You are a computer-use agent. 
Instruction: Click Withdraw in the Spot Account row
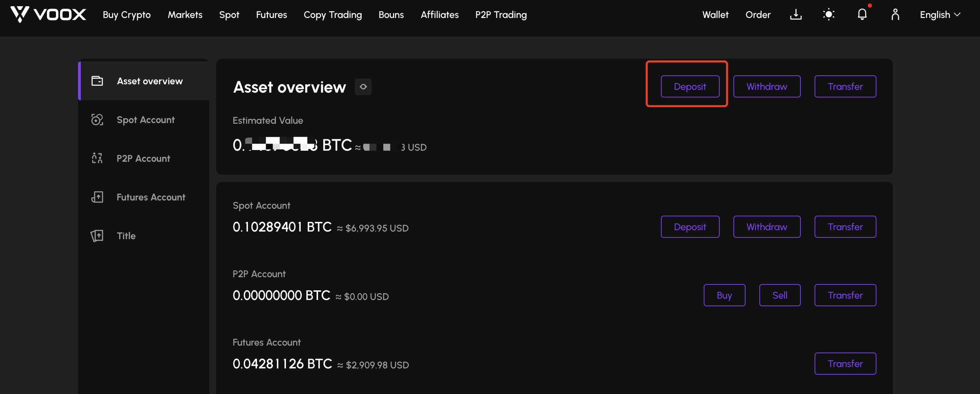pos(767,227)
